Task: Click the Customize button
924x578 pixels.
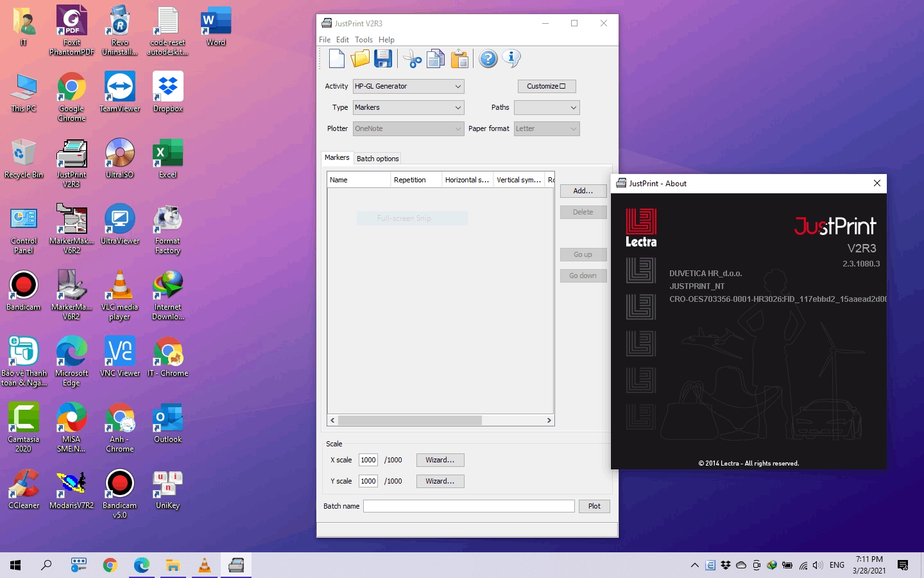Action: coord(547,86)
